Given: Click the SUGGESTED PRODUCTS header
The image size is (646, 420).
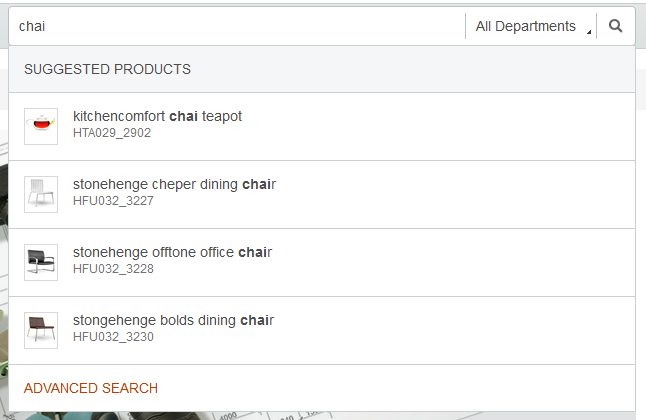Looking at the screenshot, I should click(107, 69).
